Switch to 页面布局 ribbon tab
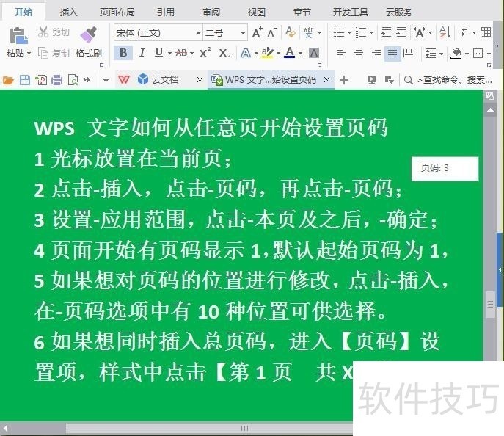 (117, 12)
